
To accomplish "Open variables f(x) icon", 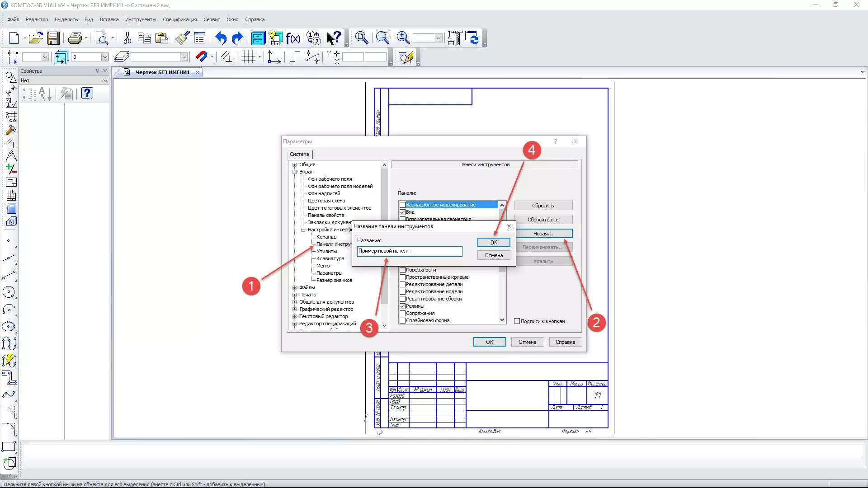I will 293,38.
